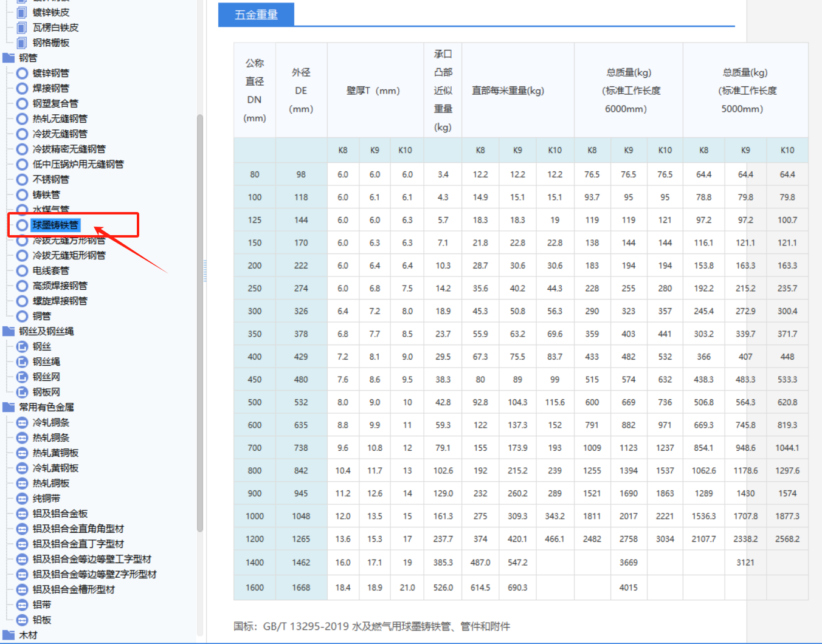Click DN cell 80

tap(255, 174)
